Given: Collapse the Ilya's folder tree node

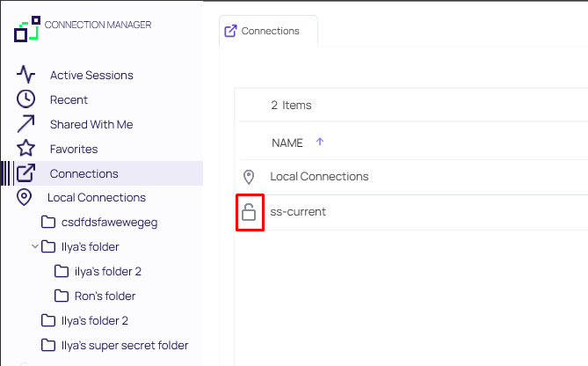Looking at the screenshot, I should click(x=35, y=246).
